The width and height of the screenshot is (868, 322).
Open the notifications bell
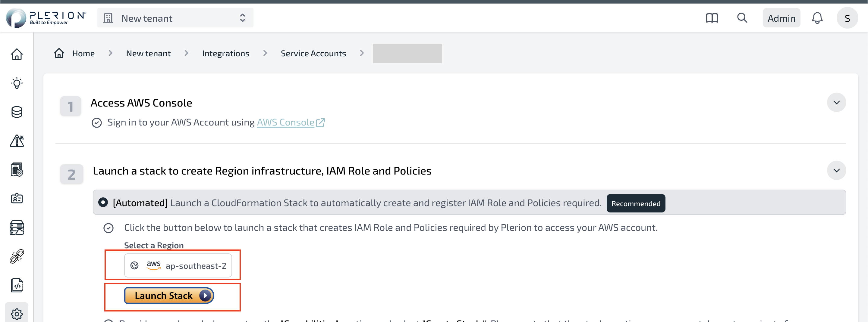pos(817,18)
